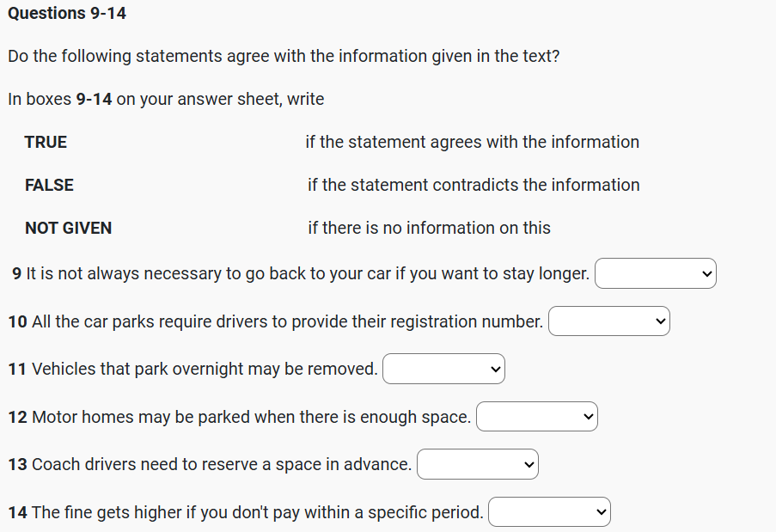
Task: Click the statement about registration numbers
Action: (x=287, y=321)
